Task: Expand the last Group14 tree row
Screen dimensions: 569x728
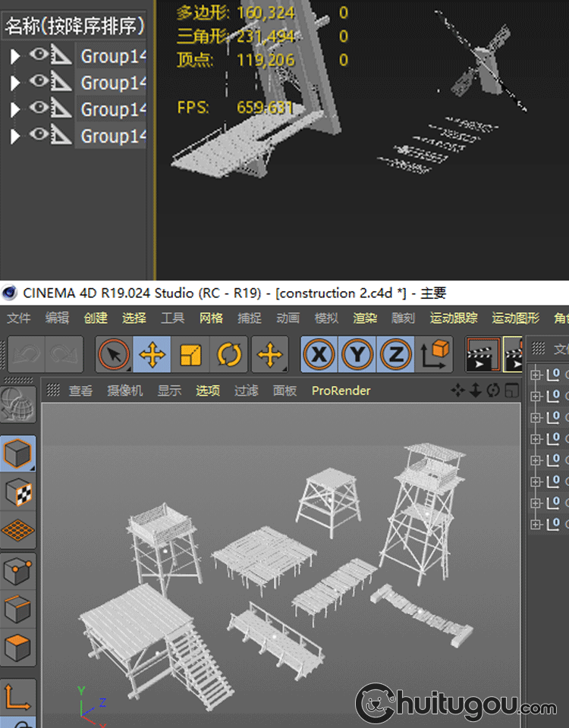Action: [x=14, y=136]
